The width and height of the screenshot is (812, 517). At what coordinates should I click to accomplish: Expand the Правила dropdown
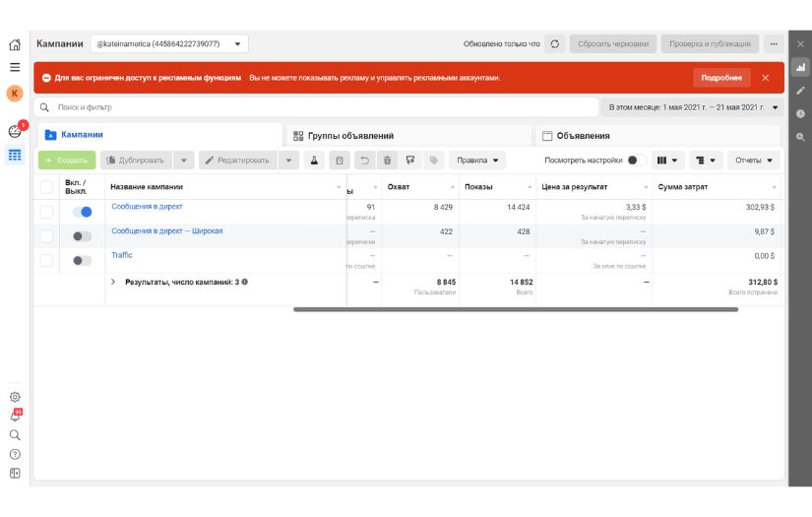[x=477, y=161]
